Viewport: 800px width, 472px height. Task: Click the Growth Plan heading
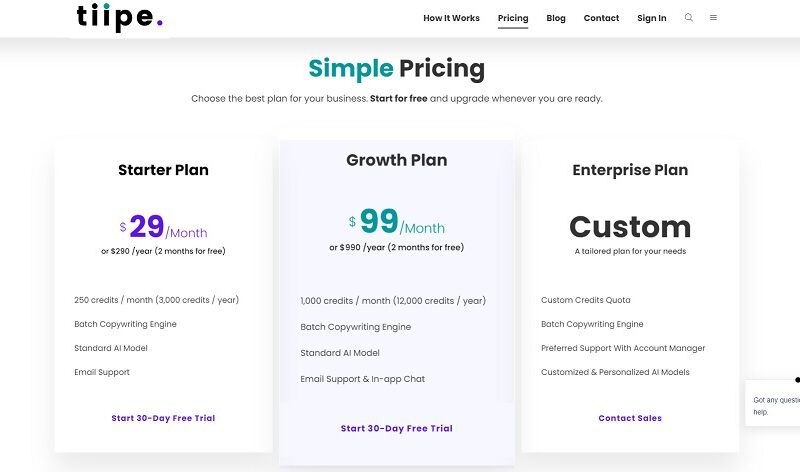point(396,160)
